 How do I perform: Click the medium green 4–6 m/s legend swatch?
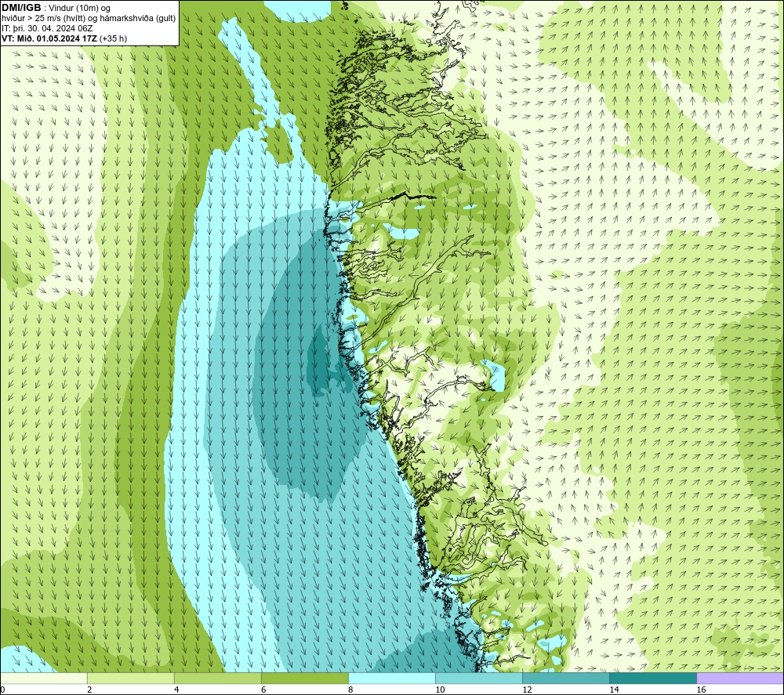click(x=217, y=678)
